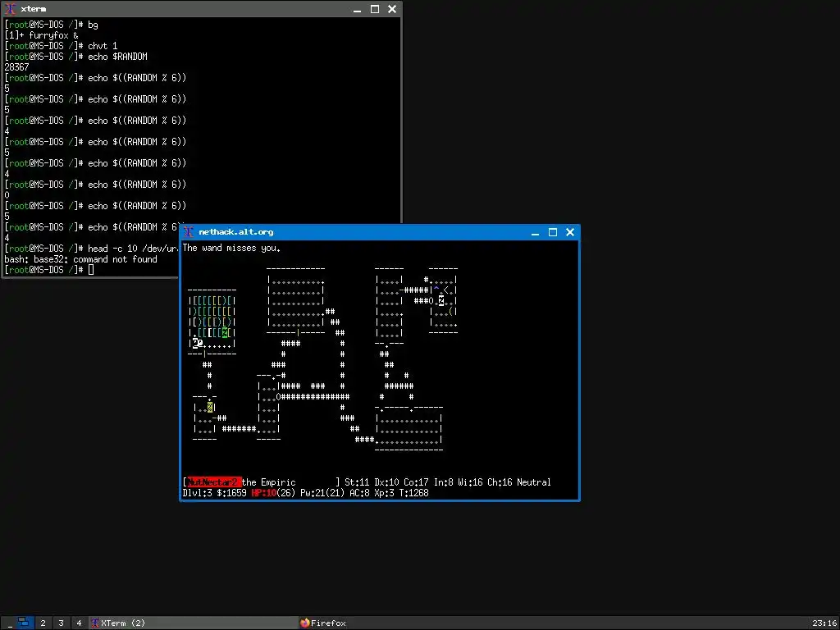Click the T:1268 turn counter
840x630 pixels.
pyautogui.click(x=413, y=493)
